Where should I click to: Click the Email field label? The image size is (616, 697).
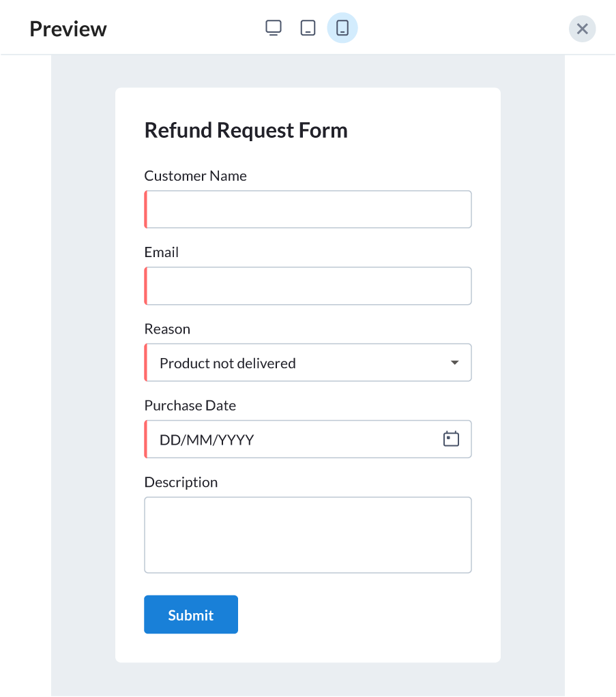point(162,252)
